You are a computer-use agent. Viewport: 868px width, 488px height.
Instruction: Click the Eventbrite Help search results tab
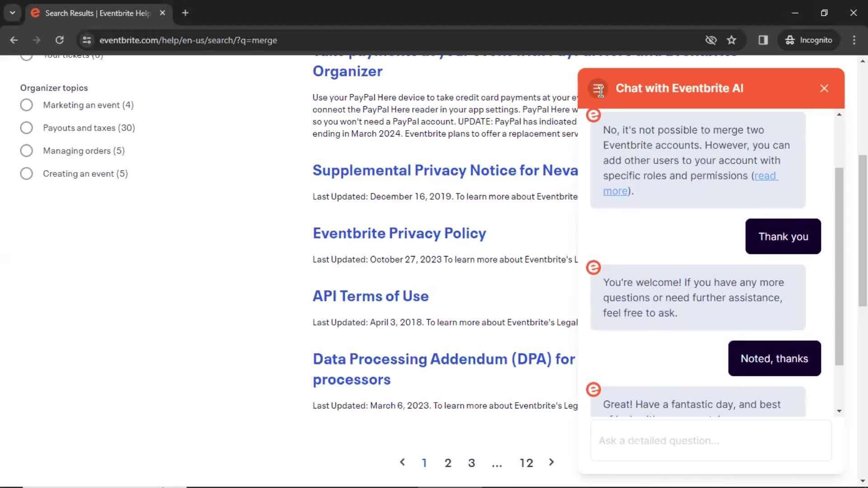coord(97,13)
